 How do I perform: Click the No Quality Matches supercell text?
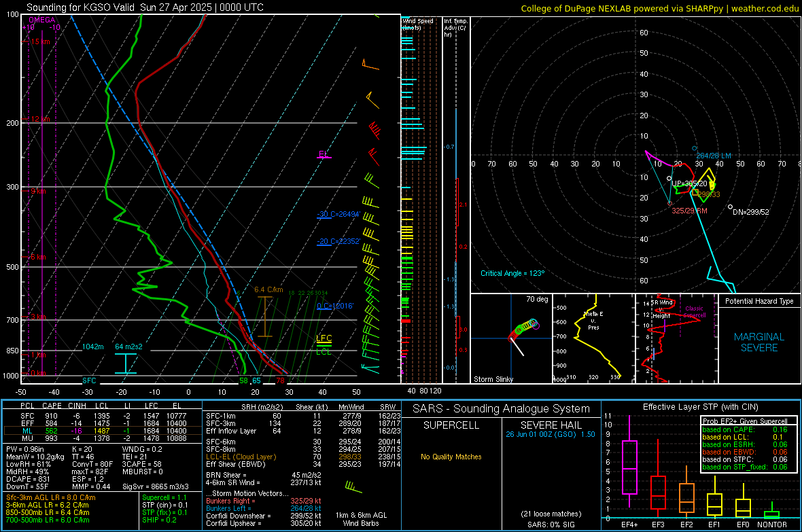pyautogui.click(x=451, y=457)
